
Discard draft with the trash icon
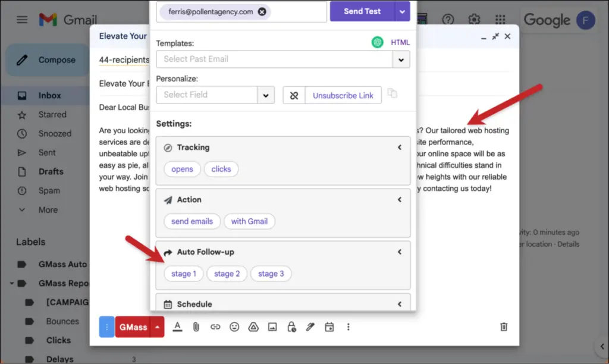click(504, 327)
